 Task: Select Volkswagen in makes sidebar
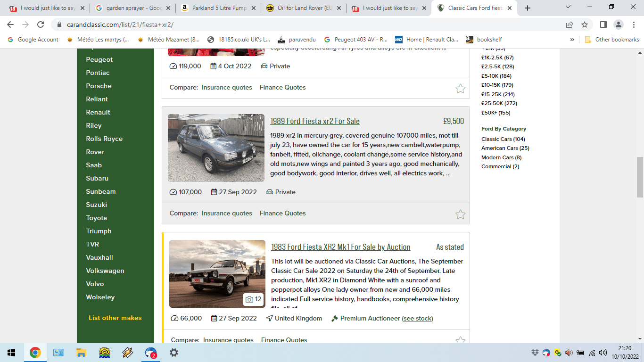(x=105, y=271)
